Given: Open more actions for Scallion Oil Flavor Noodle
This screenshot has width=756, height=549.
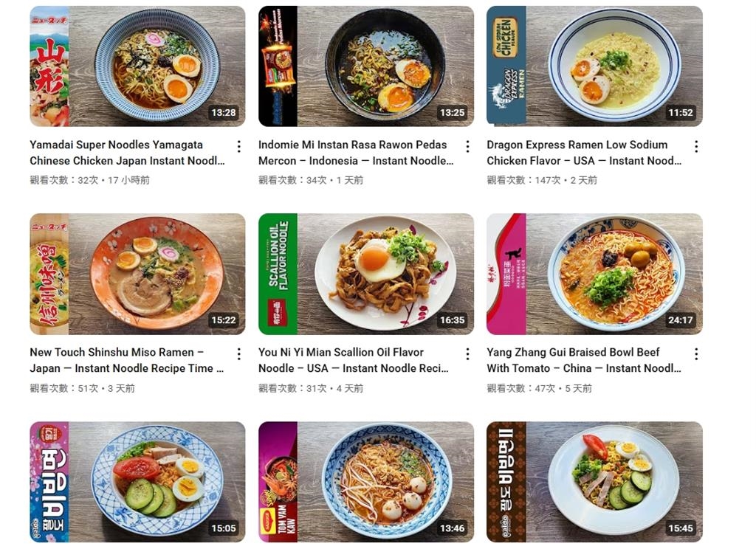Looking at the screenshot, I should 467,353.
